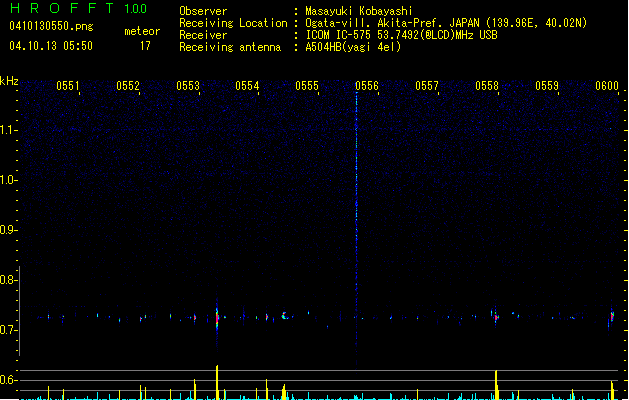This screenshot has width=629, height=400.
Task: Click the 0552 time marker
Action: coord(128,86)
